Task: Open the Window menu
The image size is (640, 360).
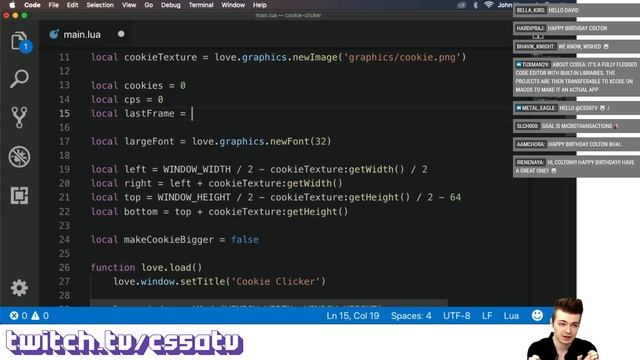Action: click(233, 5)
